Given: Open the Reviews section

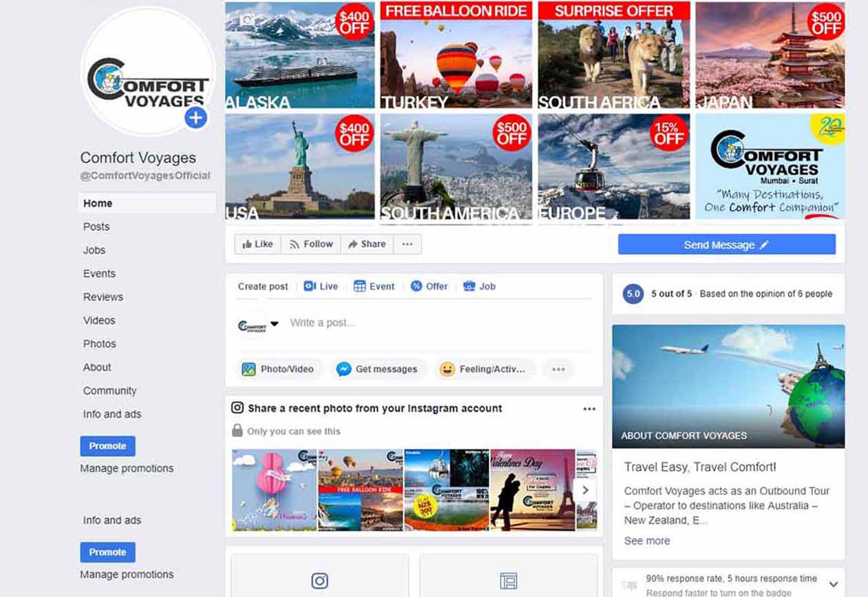Looking at the screenshot, I should tap(103, 297).
